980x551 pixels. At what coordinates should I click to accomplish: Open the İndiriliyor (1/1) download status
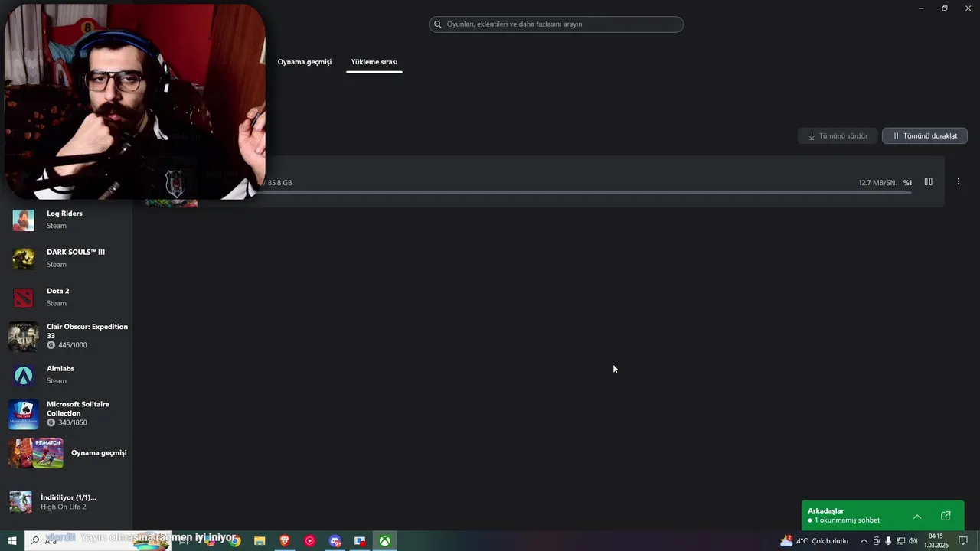pos(67,501)
